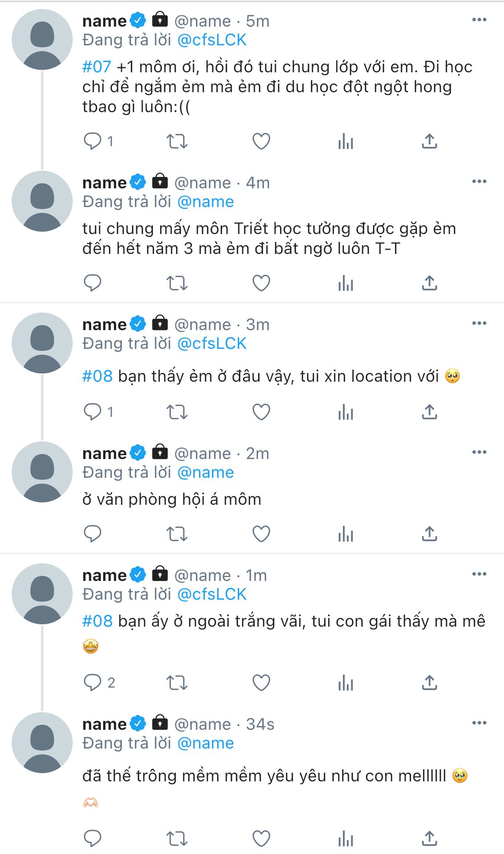Expand more options on the 34s tweet

pyautogui.click(x=479, y=723)
